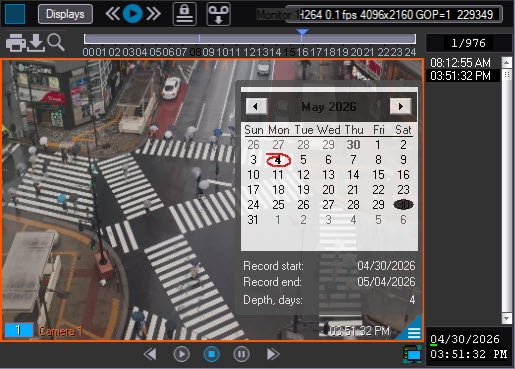
Task: Click the blue play button in the top toolbar
Action: [x=133, y=14]
